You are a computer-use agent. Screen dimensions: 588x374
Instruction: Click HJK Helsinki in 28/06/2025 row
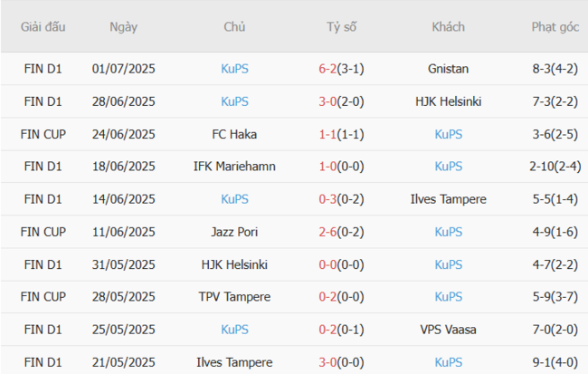click(448, 101)
